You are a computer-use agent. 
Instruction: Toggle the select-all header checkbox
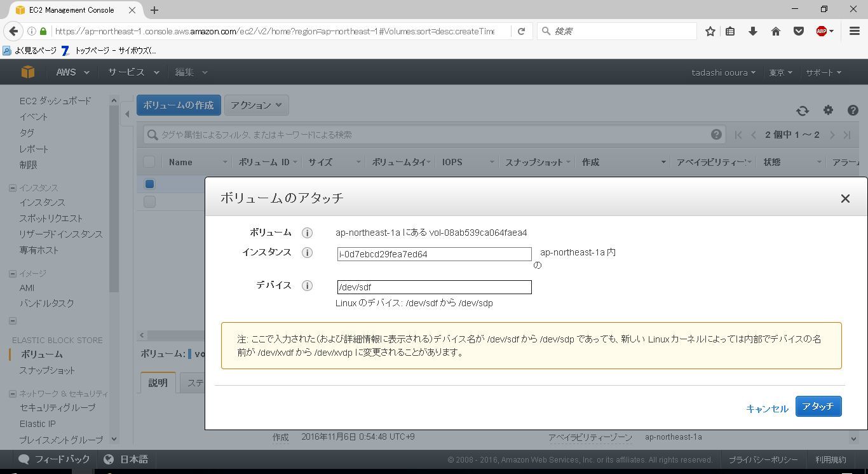149,162
